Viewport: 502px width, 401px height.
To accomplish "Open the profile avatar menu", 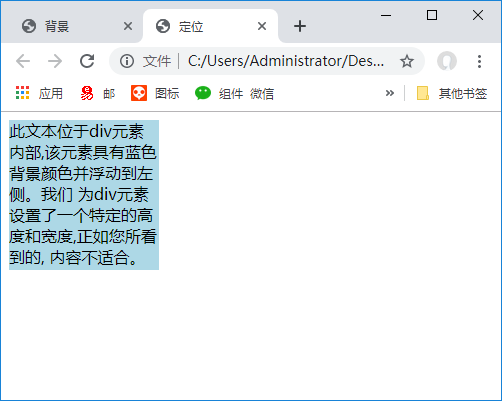I will (447, 61).
